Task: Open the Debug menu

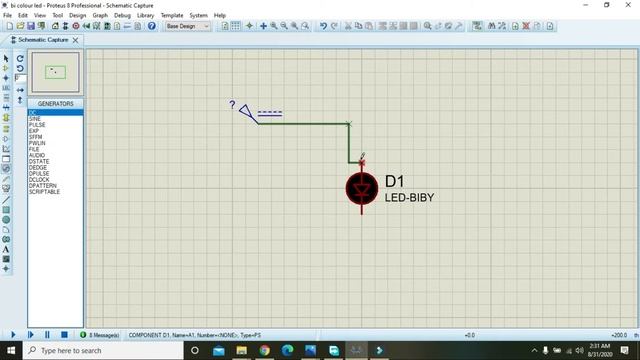Action: pos(122,15)
